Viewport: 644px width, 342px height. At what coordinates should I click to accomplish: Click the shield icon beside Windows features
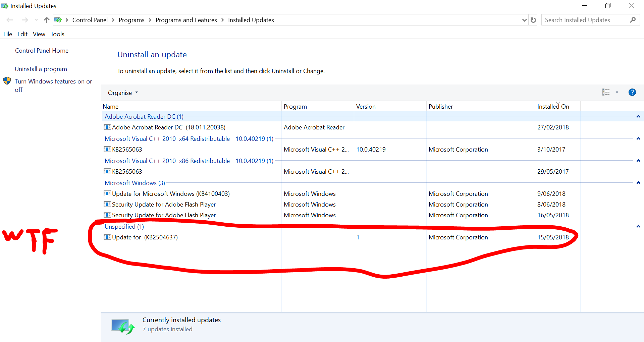pyautogui.click(x=7, y=81)
